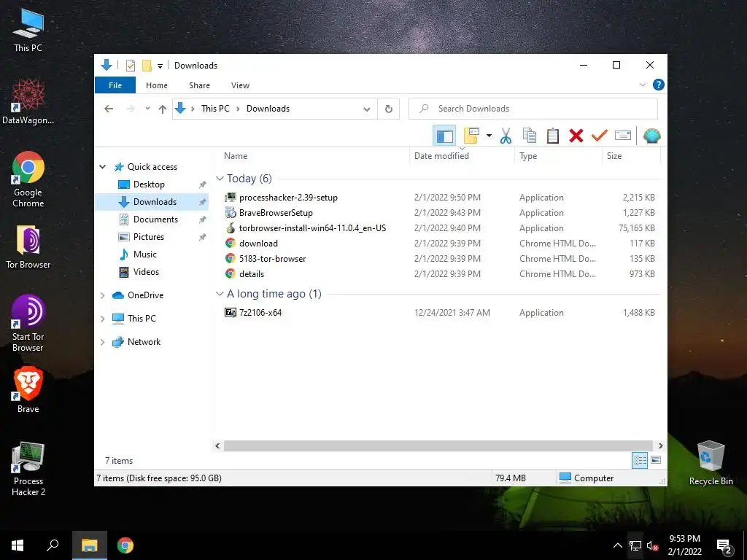Collapse the A long time ago group
The image size is (747, 560).
pos(220,294)
